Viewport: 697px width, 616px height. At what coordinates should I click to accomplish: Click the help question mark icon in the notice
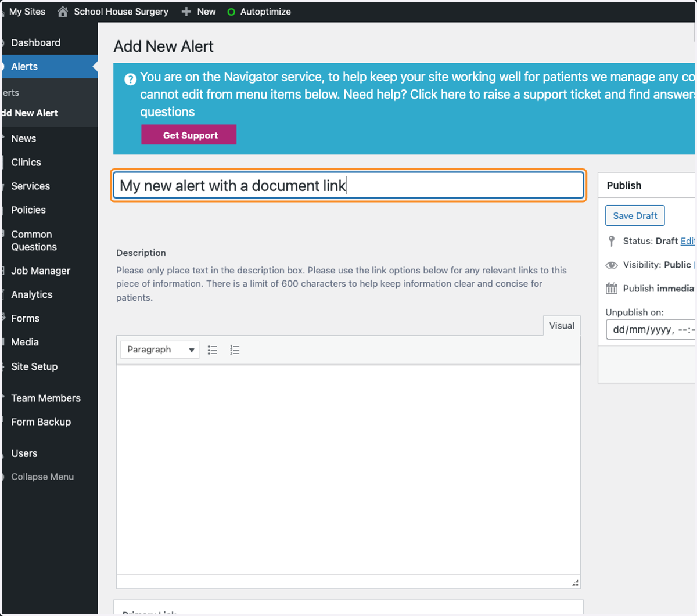(131, 80)
